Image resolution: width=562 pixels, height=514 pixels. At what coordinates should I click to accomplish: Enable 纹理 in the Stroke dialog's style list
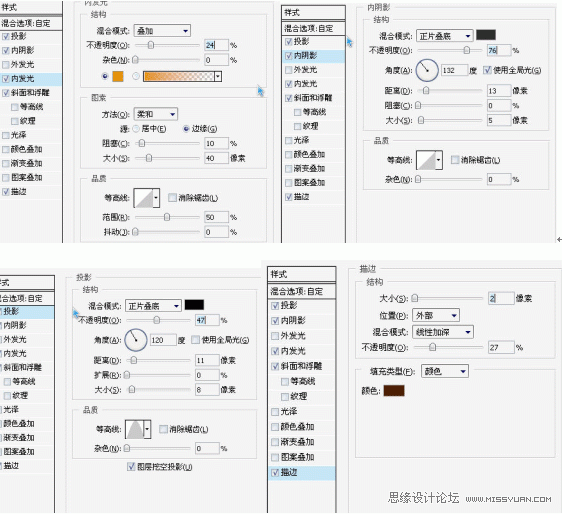coord(285,396)
